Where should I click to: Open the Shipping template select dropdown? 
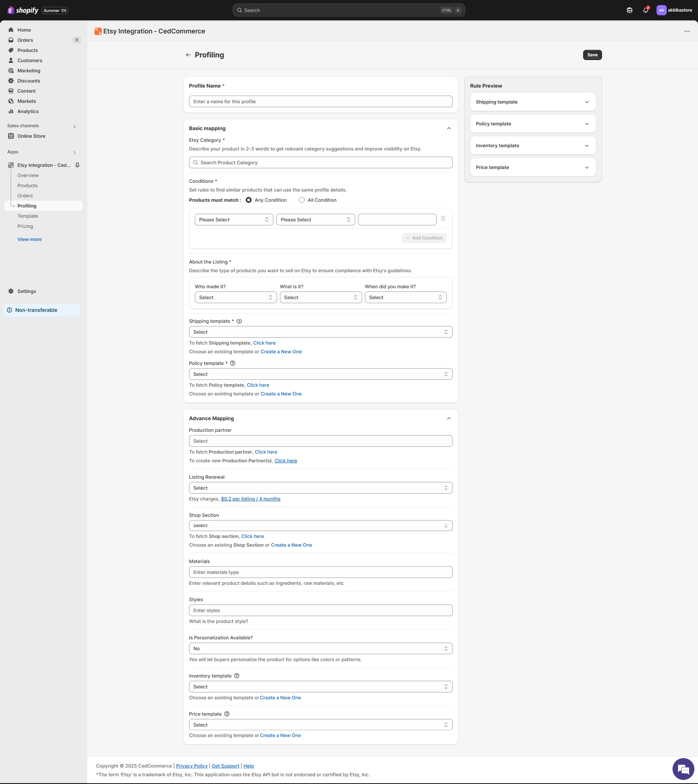[x=320, y=332]
